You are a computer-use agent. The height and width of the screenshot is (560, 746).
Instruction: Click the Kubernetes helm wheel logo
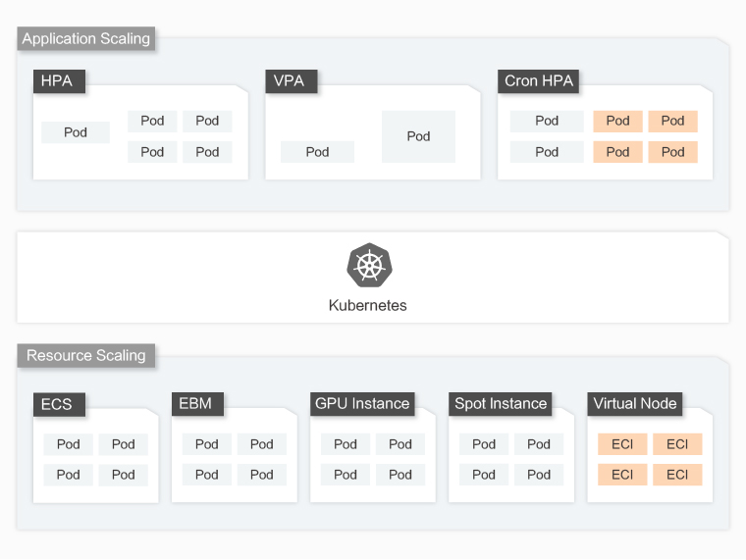[368, 266]
